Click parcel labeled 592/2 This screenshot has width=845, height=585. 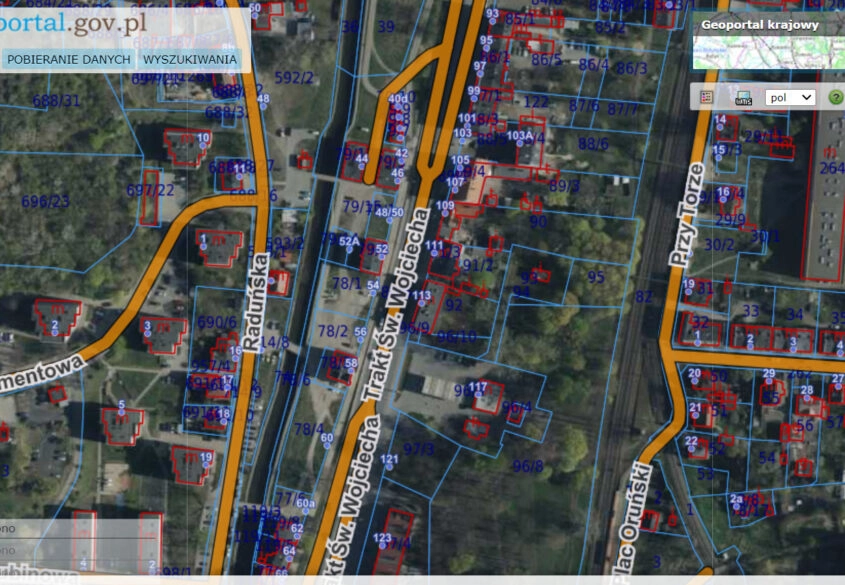294,77
